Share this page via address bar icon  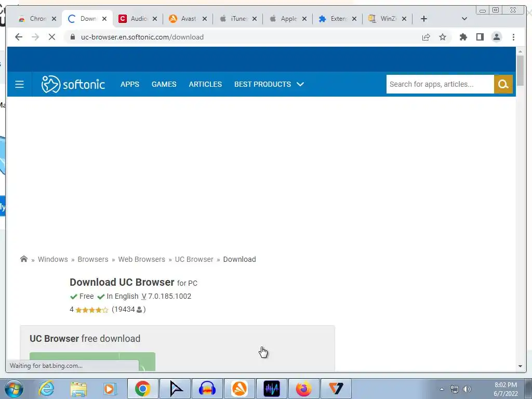[x=426, y=37]
